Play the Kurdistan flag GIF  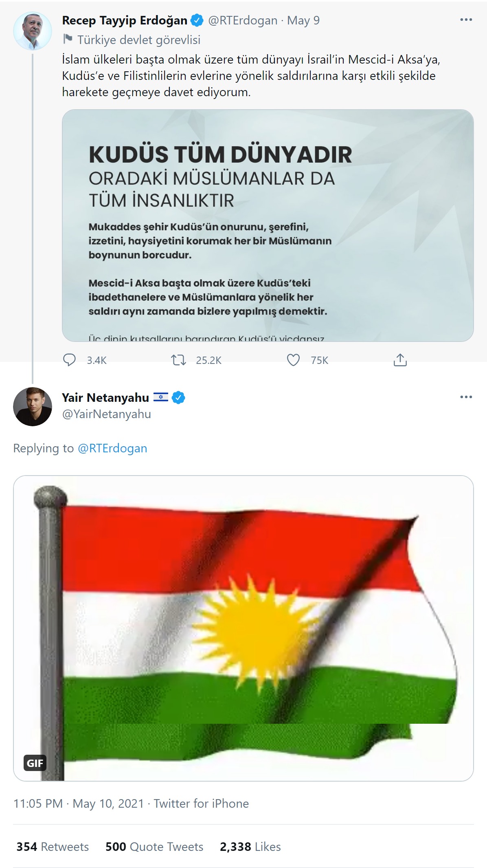243,628
